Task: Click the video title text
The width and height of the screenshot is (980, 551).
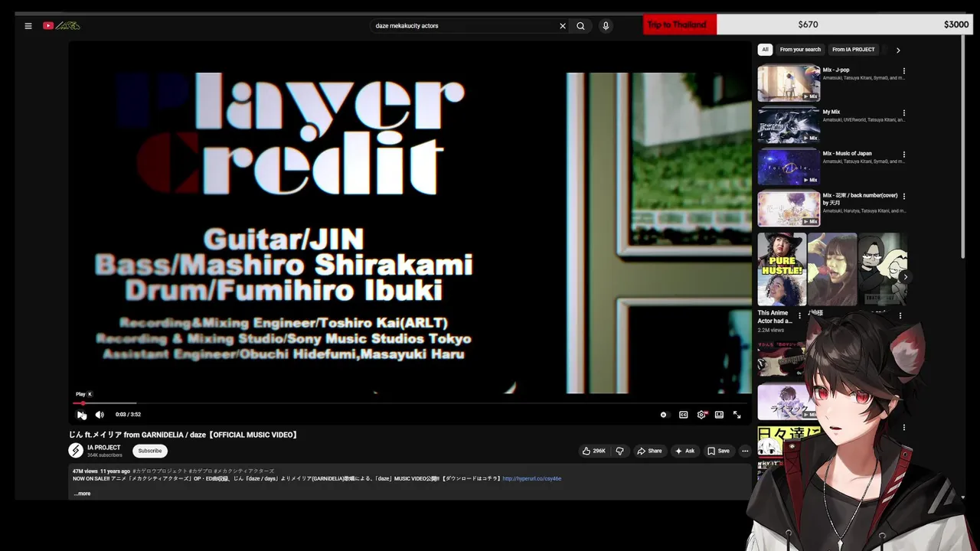Action: point(183,435)
